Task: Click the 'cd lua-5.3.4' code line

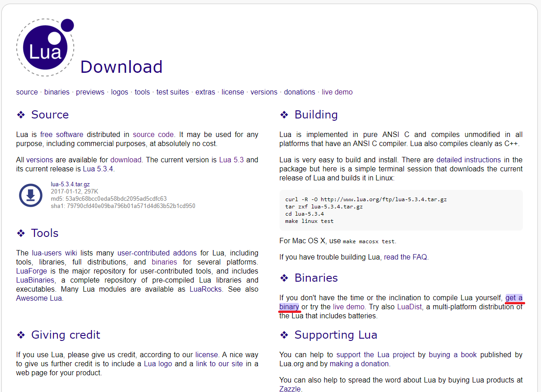Action: pos(304,214)
